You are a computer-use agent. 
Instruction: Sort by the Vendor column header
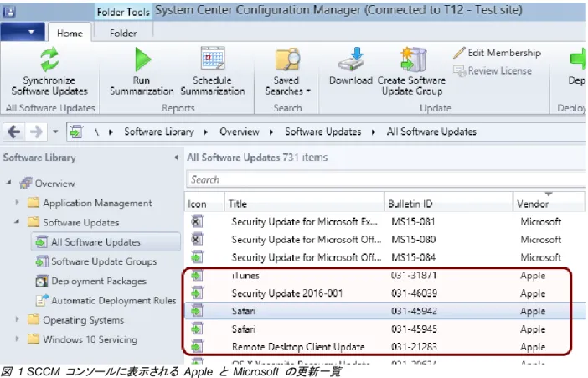[x=549, y=204]
